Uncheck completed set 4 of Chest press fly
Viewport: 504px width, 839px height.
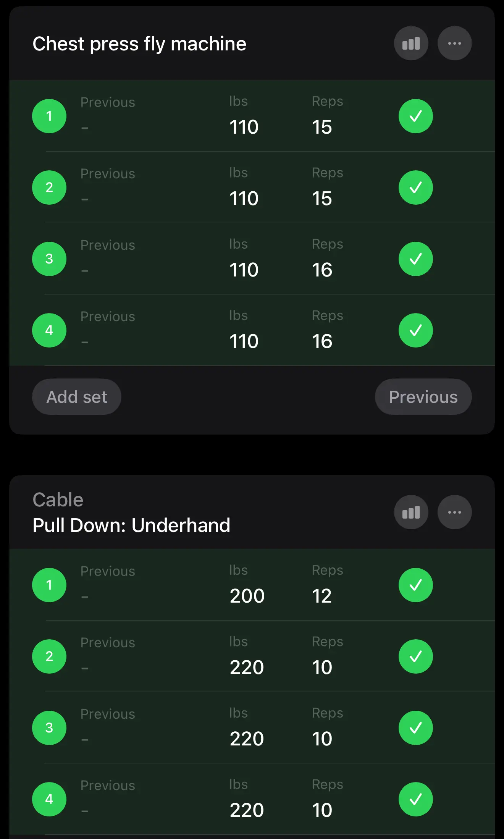coord(415,330)
